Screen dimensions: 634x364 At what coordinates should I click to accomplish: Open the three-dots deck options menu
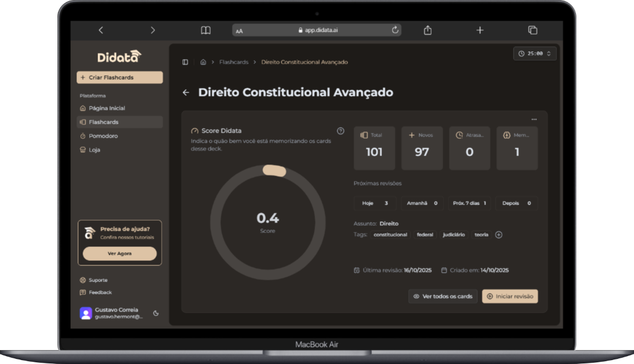[x=534, y=119]
